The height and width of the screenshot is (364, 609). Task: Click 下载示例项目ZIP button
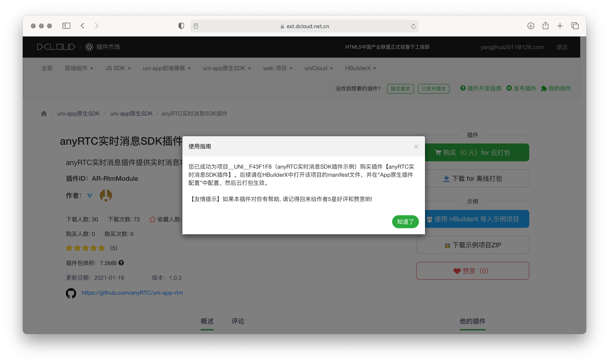(472, 245)
